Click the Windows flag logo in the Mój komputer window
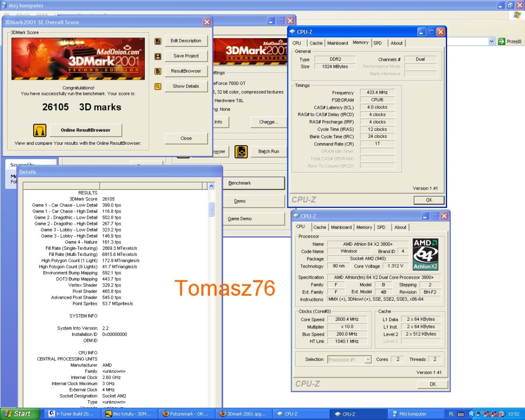525x420 pixels. tap(517, 15)
